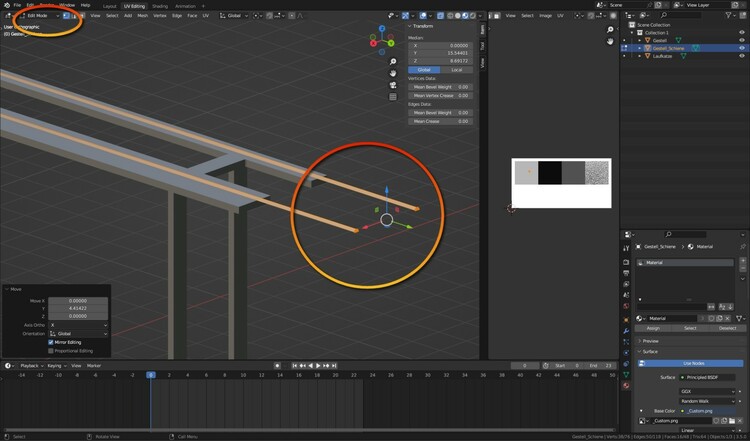Click the camera view icon in viewport
The height and width of the screenshot is (441, 750).
[x=393, y=84]
